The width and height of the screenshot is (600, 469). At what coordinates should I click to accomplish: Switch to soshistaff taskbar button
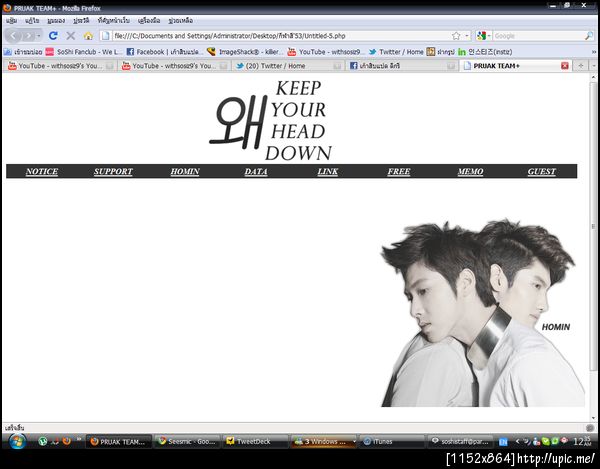point(460,441)
